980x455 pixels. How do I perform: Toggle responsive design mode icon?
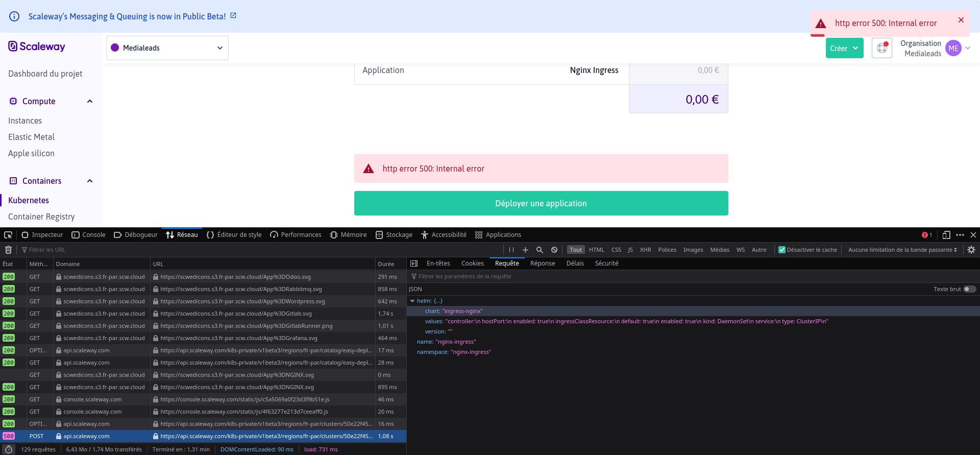[946, 235]
